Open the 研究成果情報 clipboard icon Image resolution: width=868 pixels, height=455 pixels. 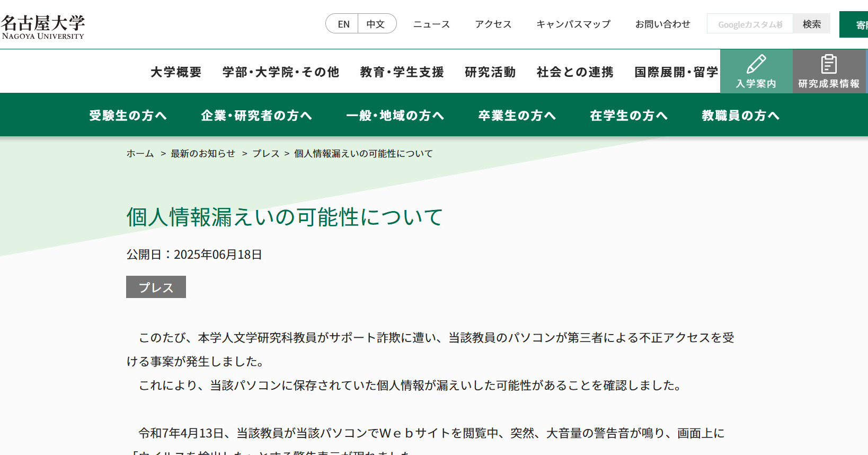pyautogui.click(x=829, y=65)
